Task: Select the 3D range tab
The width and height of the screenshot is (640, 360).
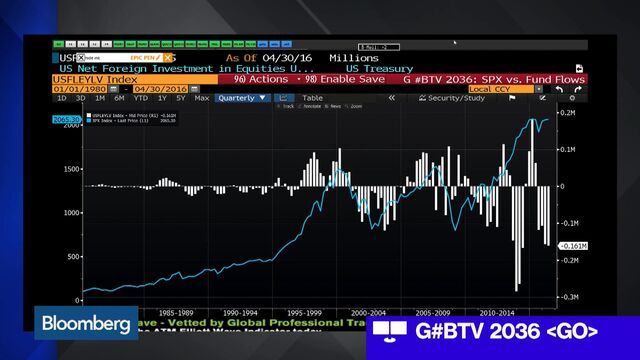Action: coord(80,98)
